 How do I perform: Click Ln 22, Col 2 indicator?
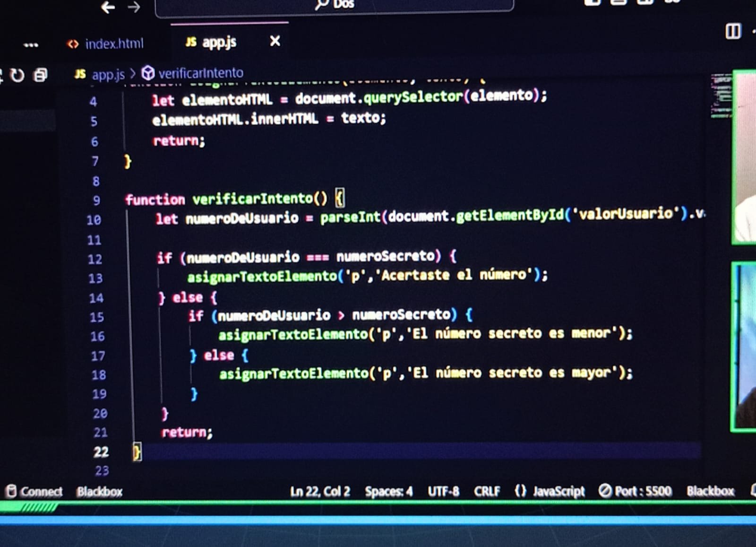pos(320,492)
